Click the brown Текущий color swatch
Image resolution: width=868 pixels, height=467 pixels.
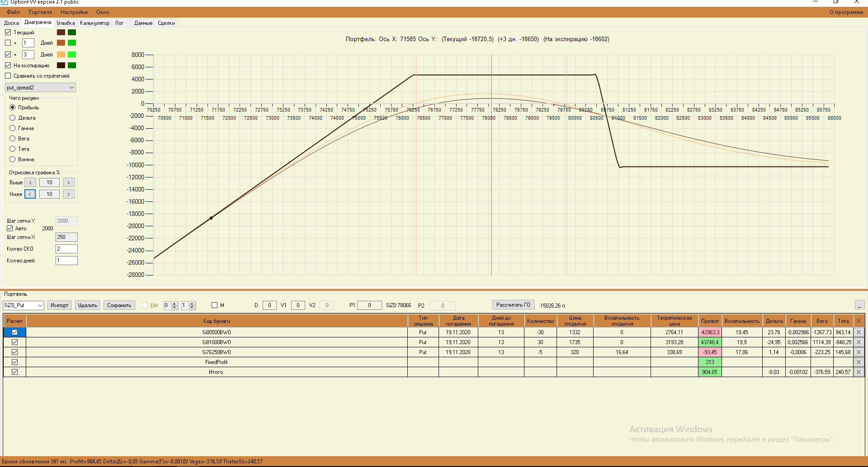61,33
